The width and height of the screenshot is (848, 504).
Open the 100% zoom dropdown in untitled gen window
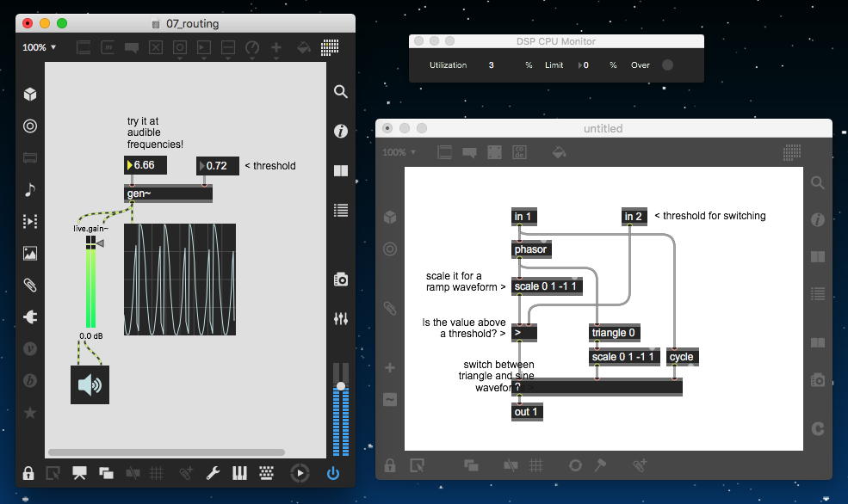[399, 152]
